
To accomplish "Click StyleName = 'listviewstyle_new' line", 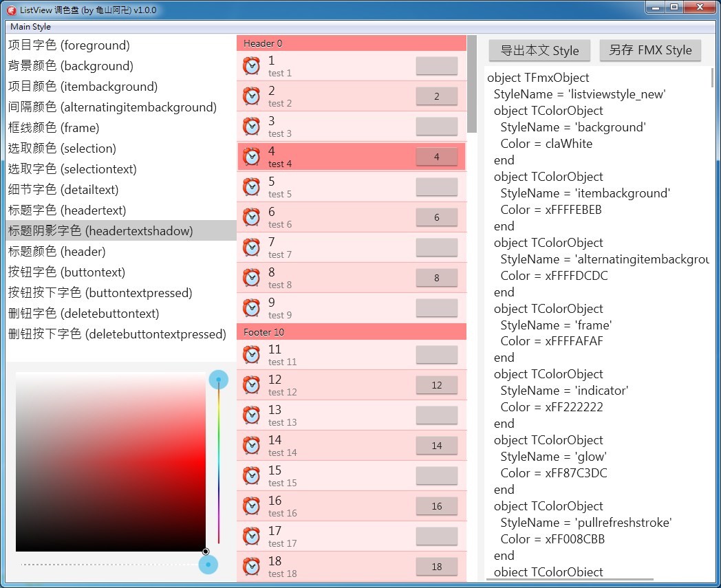I will click(x=579, y=94).
